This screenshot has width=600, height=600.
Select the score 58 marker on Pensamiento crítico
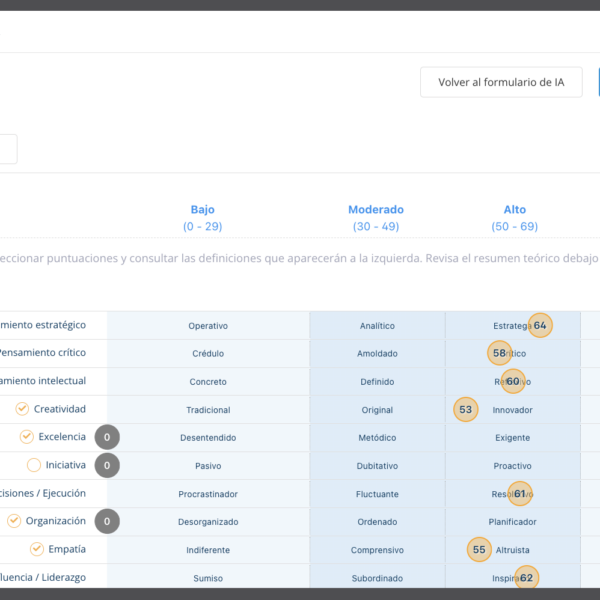point(500,353)
